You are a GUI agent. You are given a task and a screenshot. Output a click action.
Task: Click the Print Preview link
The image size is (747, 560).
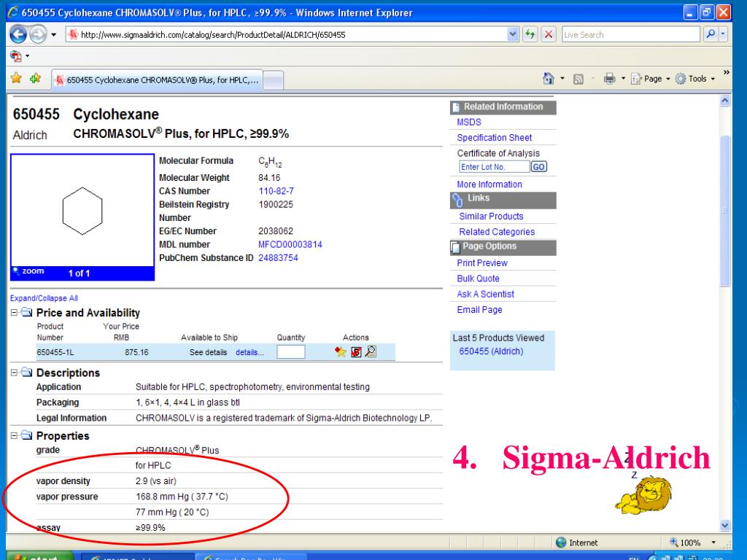(482, 262)
